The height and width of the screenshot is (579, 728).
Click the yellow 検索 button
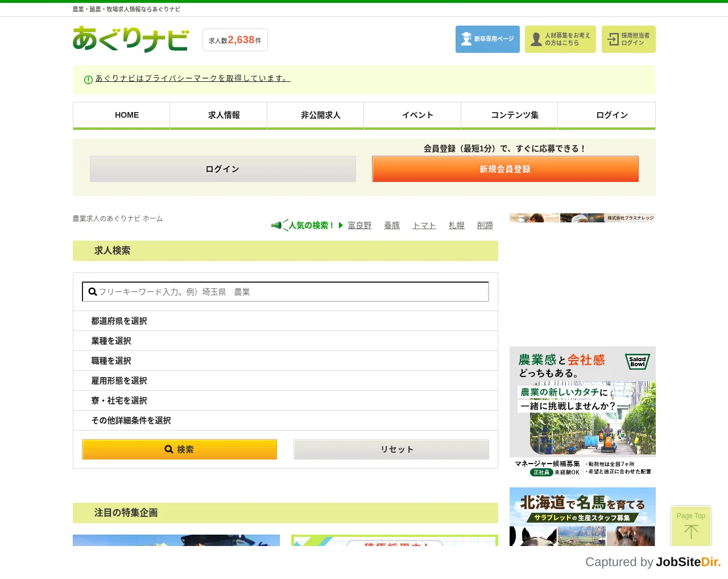point(179,449)
